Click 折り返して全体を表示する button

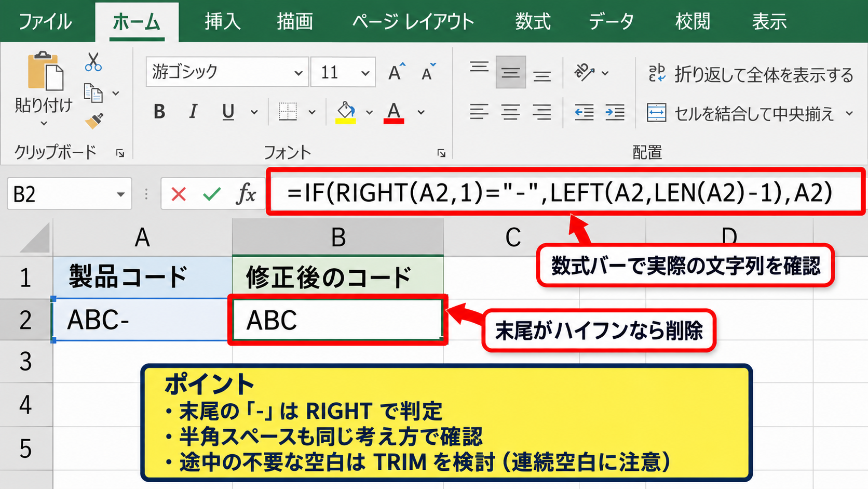point(751,74)
